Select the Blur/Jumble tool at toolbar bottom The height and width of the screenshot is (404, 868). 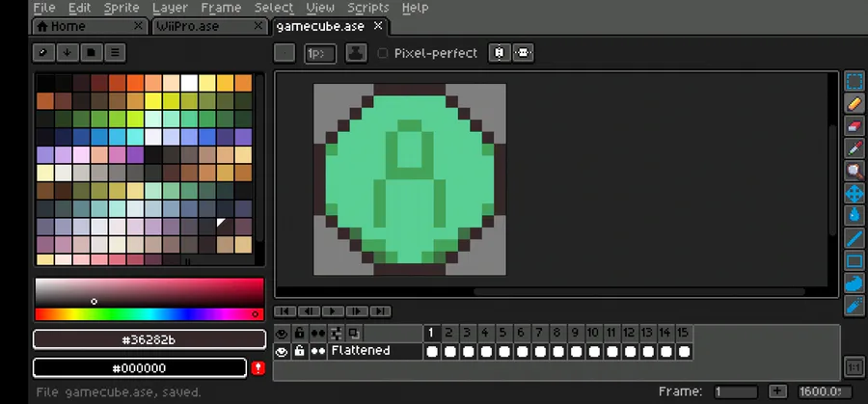[x=854, y=306]
